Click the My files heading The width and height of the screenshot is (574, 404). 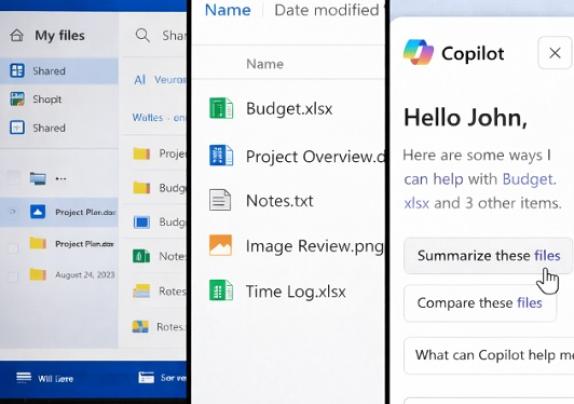(x=60, y=35)
